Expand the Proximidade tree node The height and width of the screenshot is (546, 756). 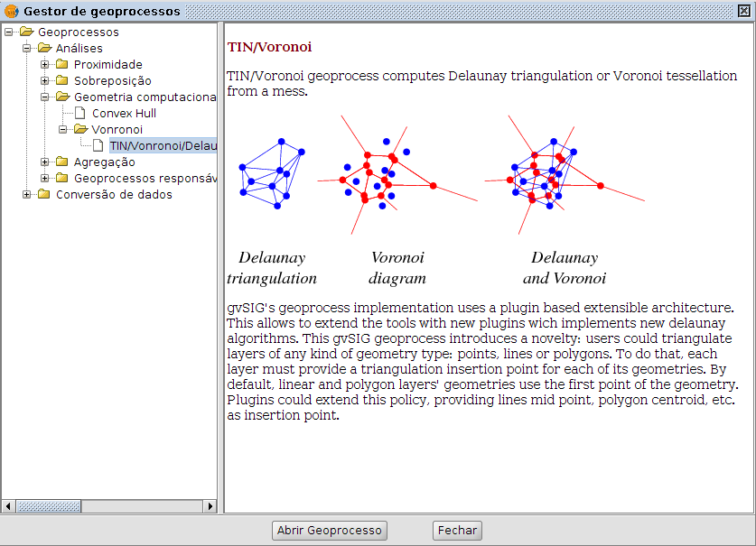click(45, 65)
